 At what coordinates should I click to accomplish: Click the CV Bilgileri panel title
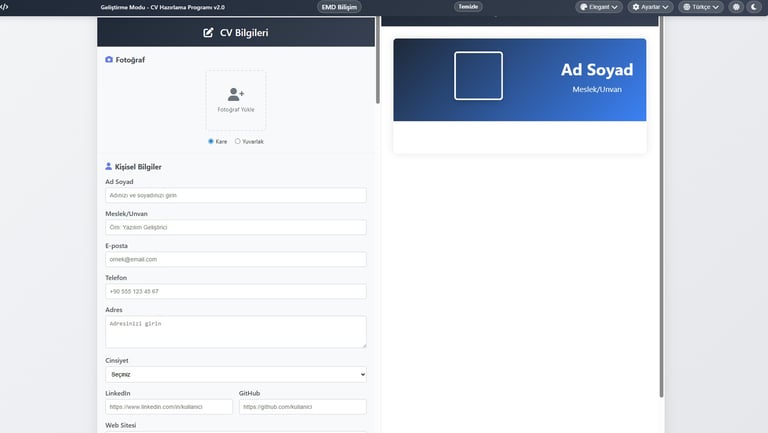coord(243,33)
